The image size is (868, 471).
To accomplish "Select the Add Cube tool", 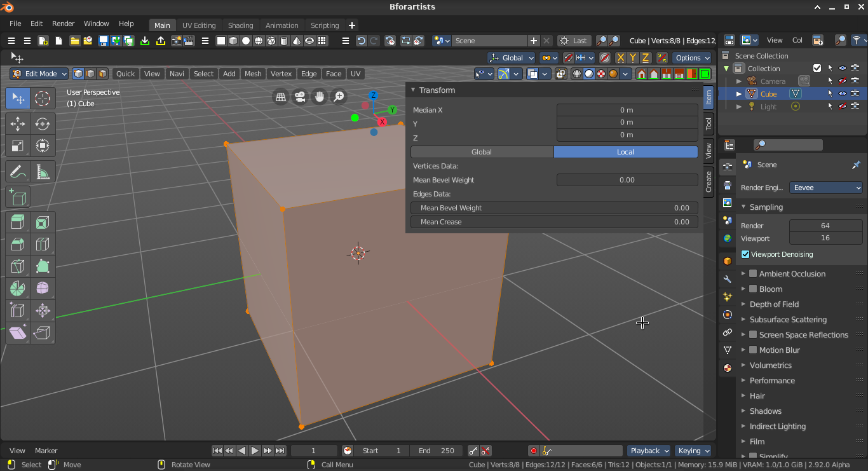I will 18,197.
